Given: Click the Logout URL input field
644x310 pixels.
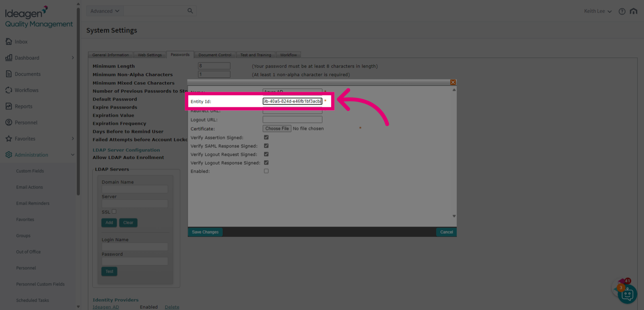Looking at the screenshot, I should (292, 119).
